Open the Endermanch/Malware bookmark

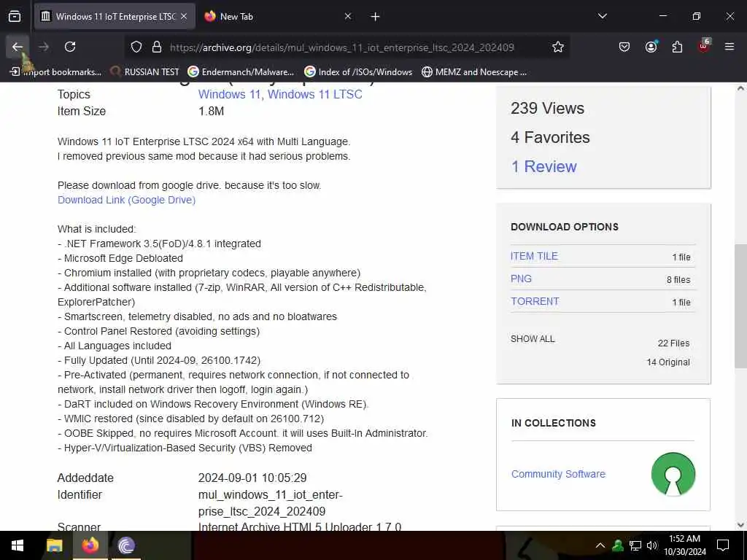point(241,72)
